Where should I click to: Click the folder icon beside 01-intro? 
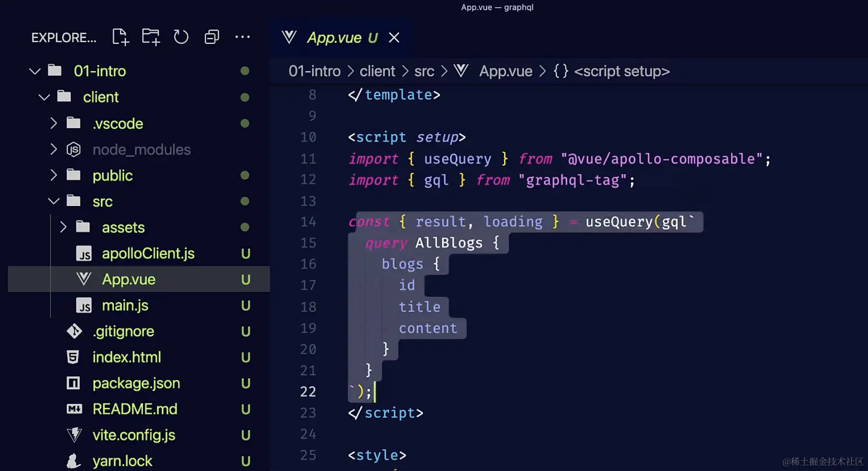point(54,70)
